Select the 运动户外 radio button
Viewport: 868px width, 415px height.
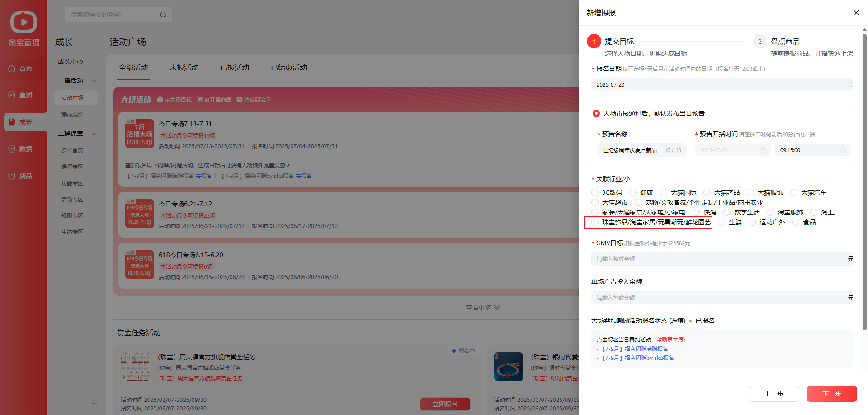coord(752,222)
